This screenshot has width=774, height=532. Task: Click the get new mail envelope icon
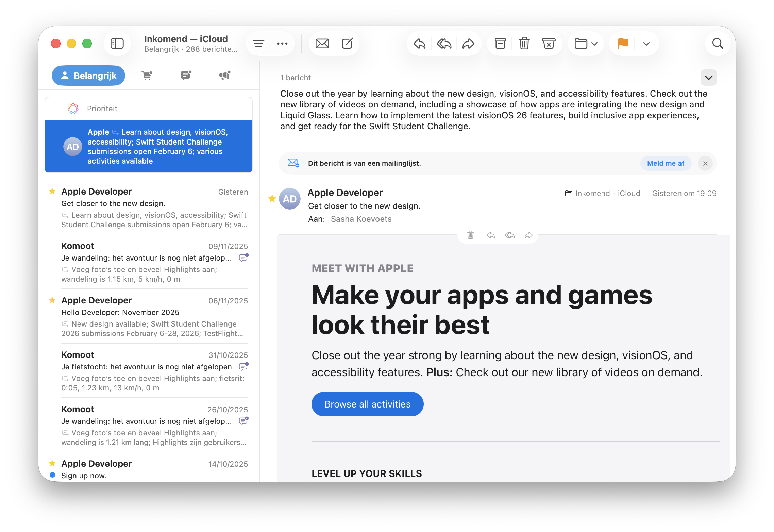coord(322,44)
